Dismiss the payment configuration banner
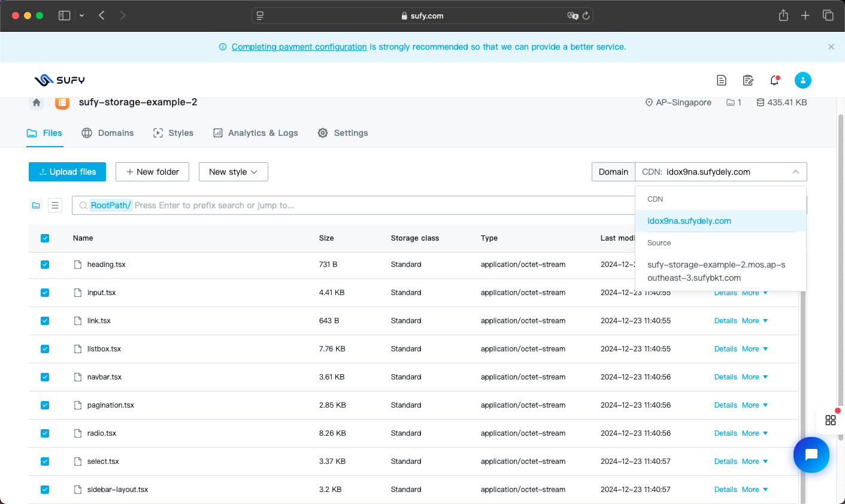The image size is (845, 504). 831,47
